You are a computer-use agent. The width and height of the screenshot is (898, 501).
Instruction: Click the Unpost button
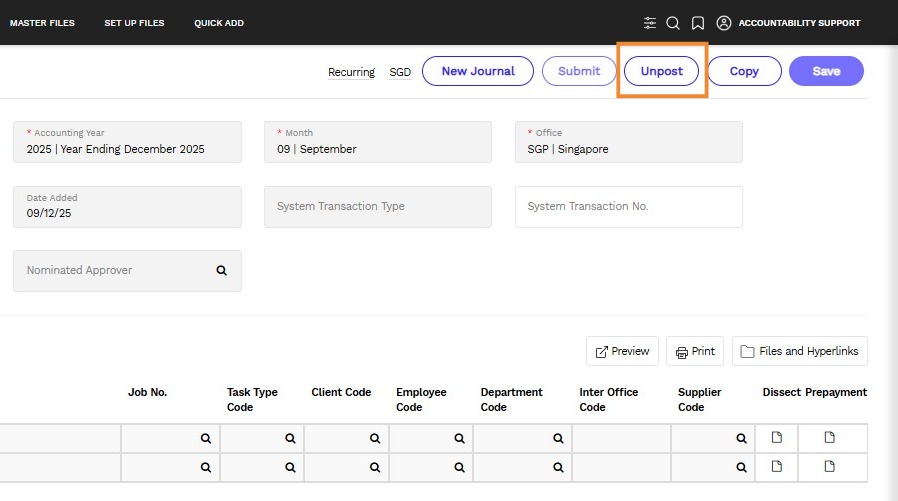(661, 71)
